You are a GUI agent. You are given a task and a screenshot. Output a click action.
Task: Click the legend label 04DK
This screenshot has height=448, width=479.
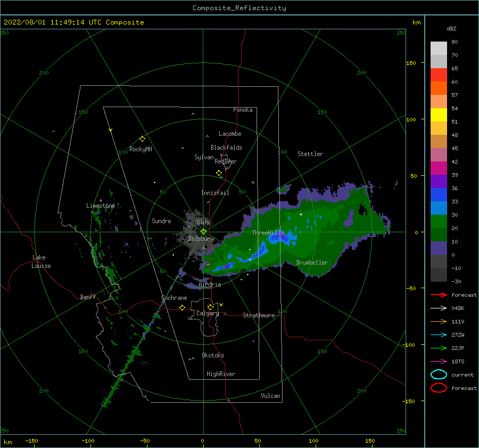click(x=458, y=308)
